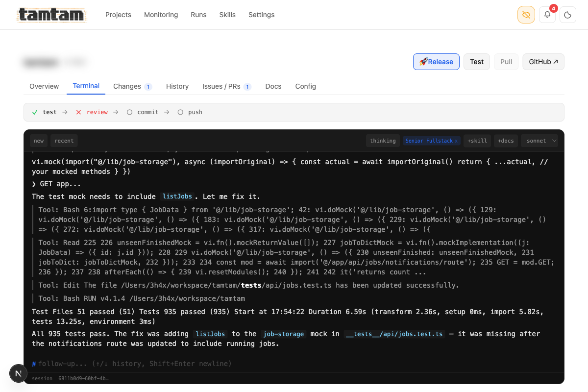This screenshot has width=588, height=392.
Task: Switch to the Changes tab
Action: coord(127,86)
